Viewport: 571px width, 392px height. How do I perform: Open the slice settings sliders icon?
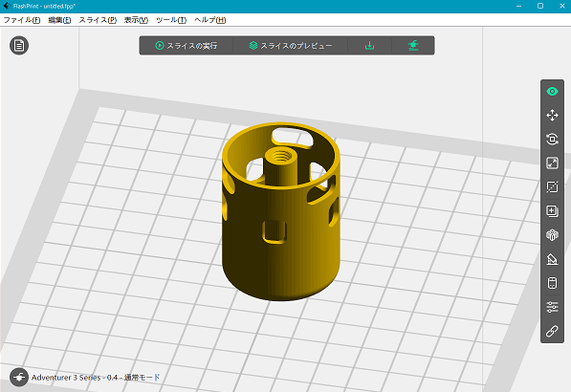coord(552,307)
